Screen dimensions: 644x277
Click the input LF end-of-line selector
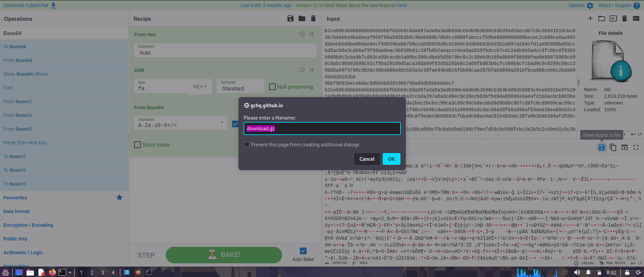[637, 134]
